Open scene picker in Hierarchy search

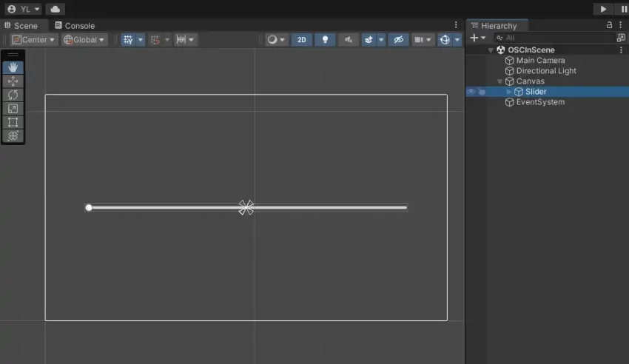pos(621,38)
